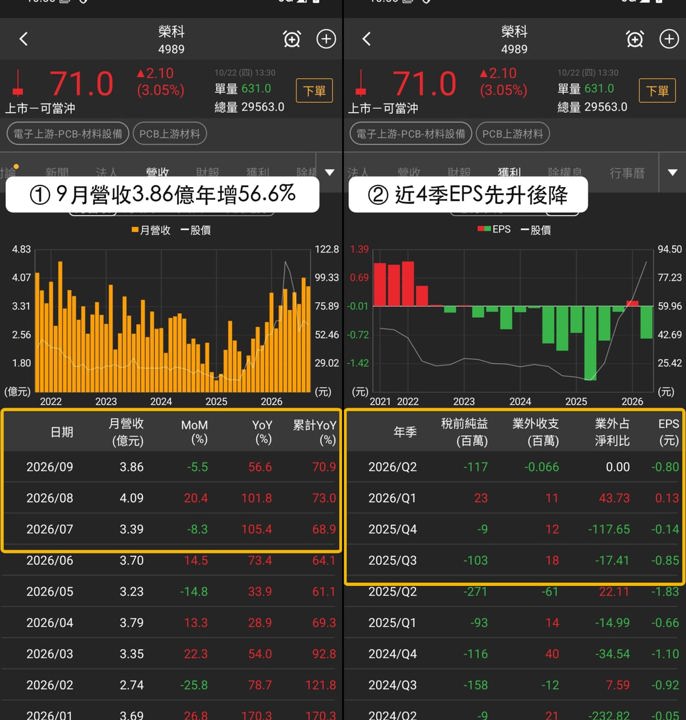Click the 稅前純益 (百萬) column header
Viewport: 686px width, 720px height.
point(465,432)
